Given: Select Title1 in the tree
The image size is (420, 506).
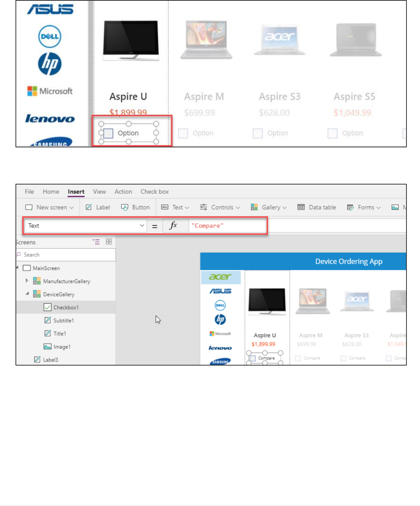Looking at the screenshot, I should (60, 333).
